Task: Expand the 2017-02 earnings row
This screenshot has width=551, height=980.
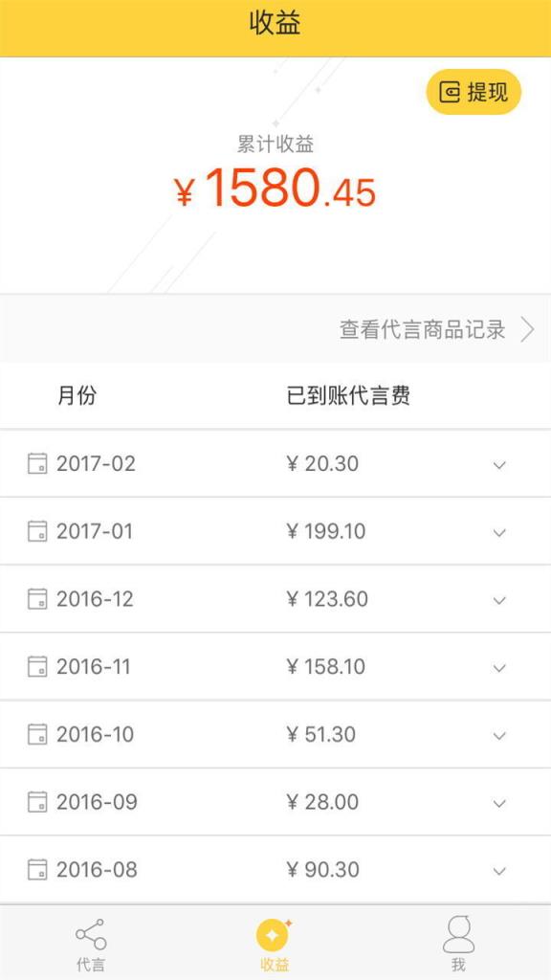Action: [497, 466]
